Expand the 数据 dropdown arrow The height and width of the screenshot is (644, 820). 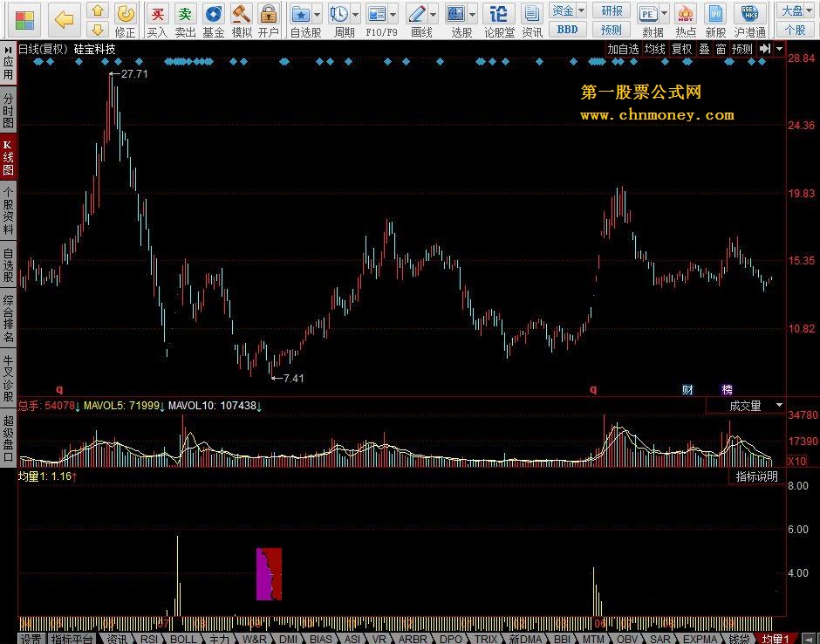tap(664, 15)
